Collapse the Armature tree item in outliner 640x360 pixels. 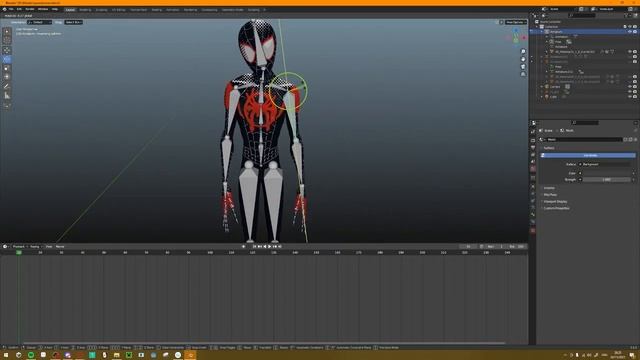point(542,31)
